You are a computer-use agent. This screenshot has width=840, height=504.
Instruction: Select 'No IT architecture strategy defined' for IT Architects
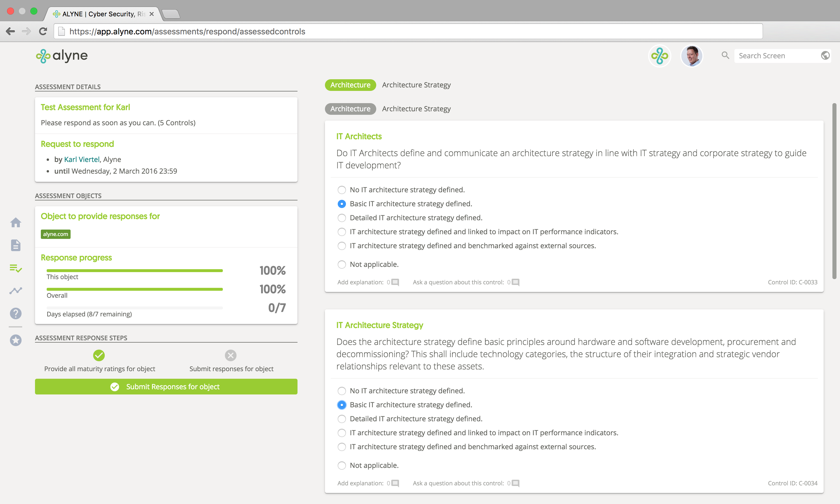click(342, 190)
